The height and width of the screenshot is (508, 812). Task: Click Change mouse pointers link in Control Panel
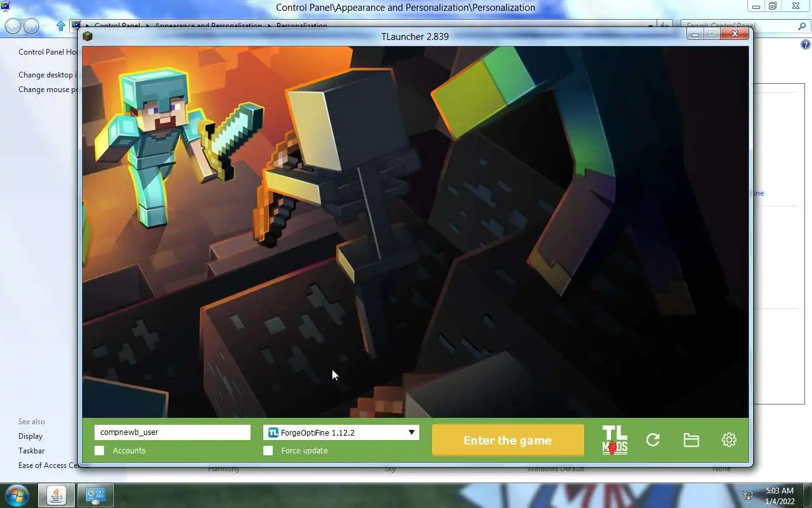[x=48, y=90]
